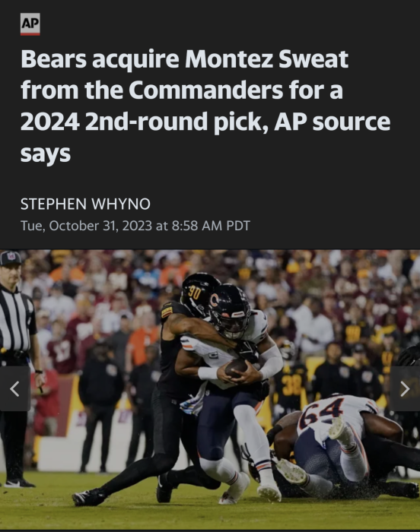Open author Stephen Whyno's byline link
Image resolution: width=420 pixels, height=532 pixels.
pos(85,204)
